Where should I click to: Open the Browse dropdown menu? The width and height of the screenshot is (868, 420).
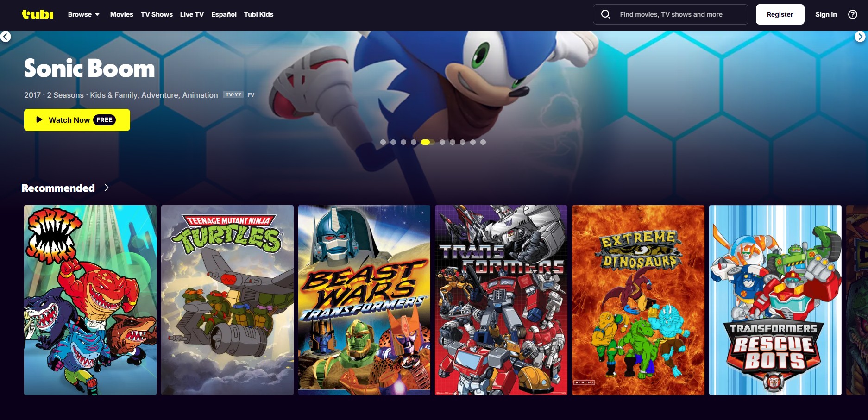(84, 14)
